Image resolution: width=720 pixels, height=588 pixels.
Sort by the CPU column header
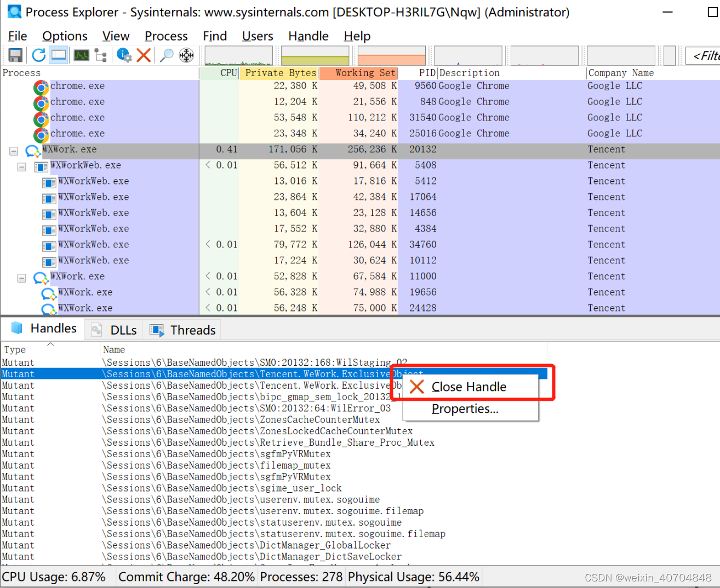pos(219,73)
